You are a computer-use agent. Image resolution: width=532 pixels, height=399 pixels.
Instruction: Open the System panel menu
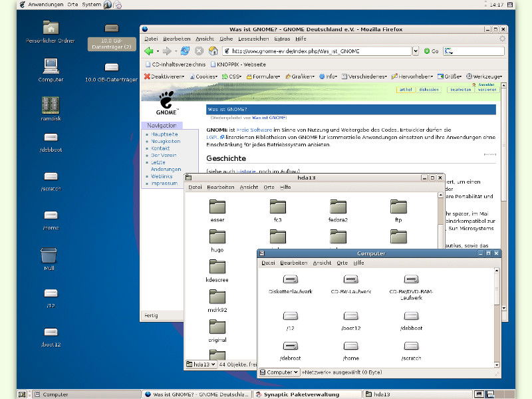point(91,5)
